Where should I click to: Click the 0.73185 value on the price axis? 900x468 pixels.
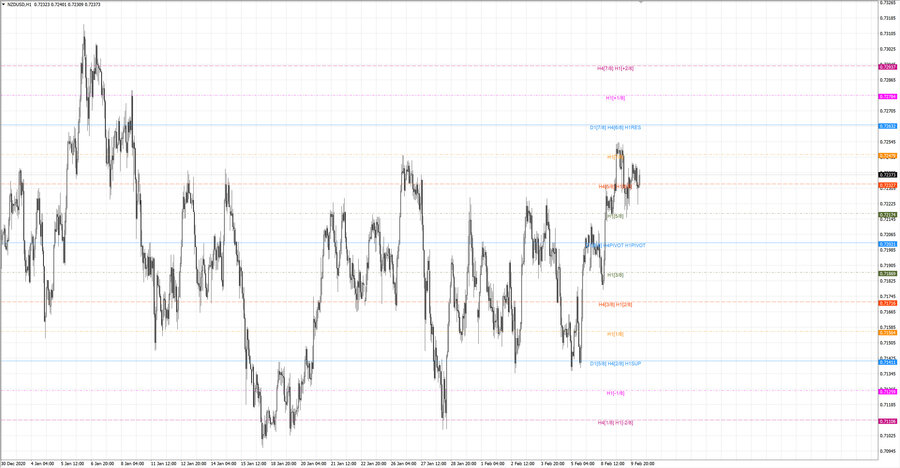click(888, 18)
